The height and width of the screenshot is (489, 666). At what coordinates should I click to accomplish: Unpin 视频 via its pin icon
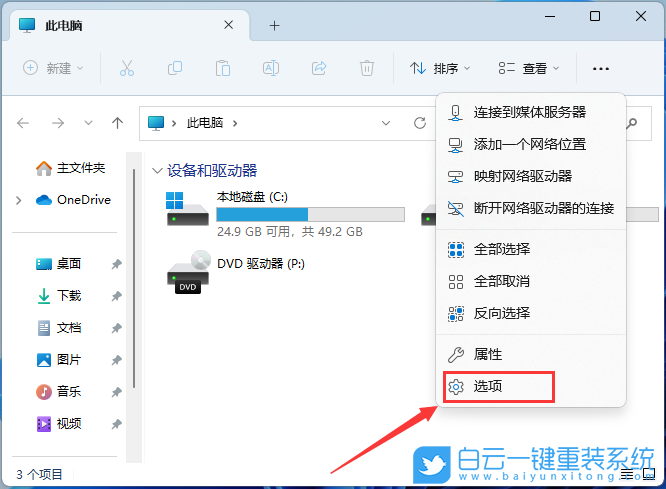(x=116, y=424)
